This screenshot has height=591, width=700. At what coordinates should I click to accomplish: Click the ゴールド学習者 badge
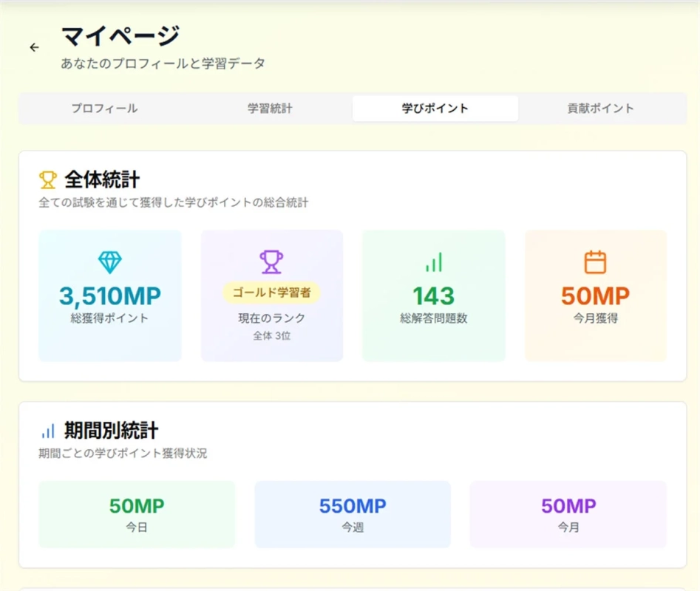(271, 293)
